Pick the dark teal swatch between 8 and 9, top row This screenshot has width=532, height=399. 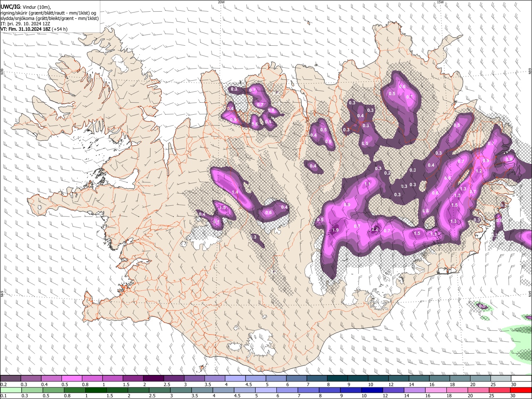337,378
